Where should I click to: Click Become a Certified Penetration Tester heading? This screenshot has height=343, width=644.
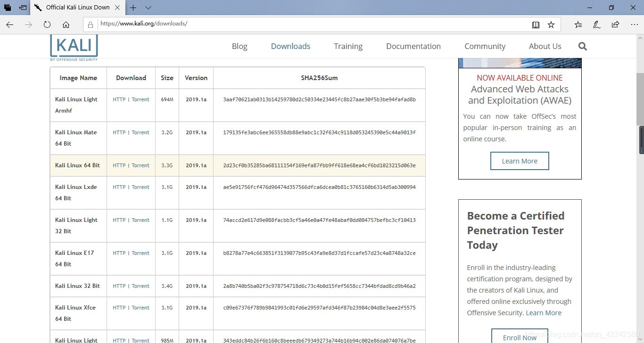click(x=516, y=230)
